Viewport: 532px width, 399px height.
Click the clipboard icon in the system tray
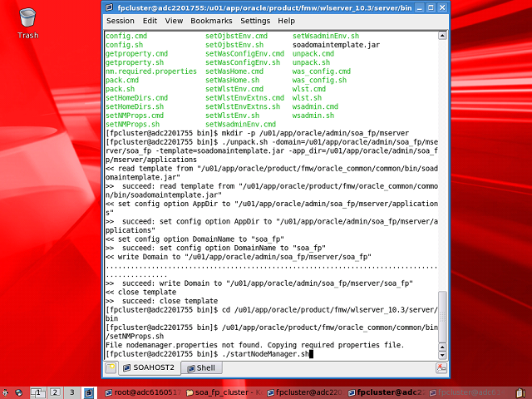coord(521,392)
